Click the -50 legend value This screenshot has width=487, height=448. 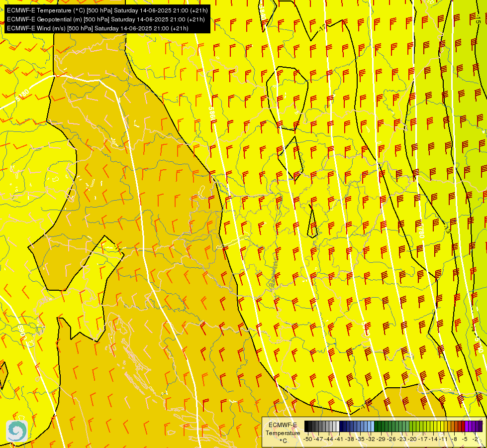(x=308, y=439)
